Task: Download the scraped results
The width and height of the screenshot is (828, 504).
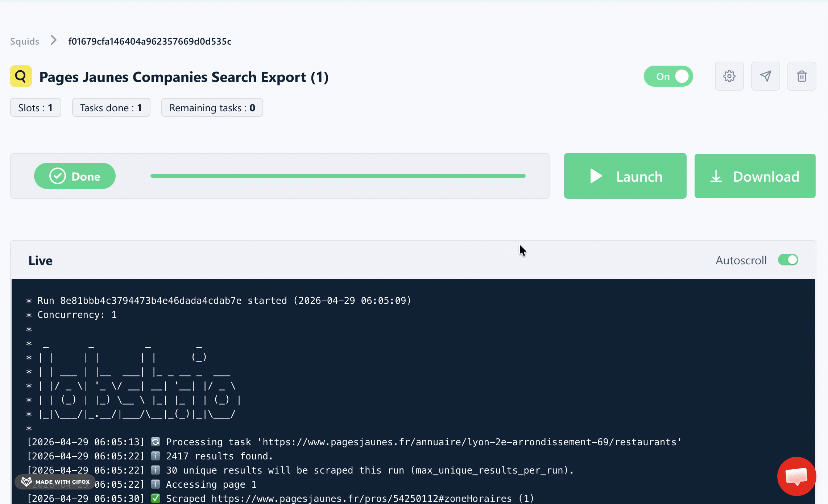Action: [755, 176]
